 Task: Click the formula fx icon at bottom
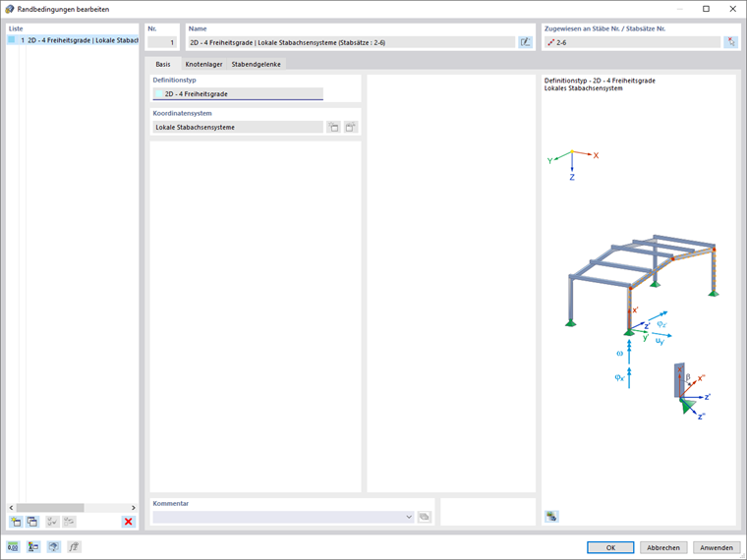(74, 546)
